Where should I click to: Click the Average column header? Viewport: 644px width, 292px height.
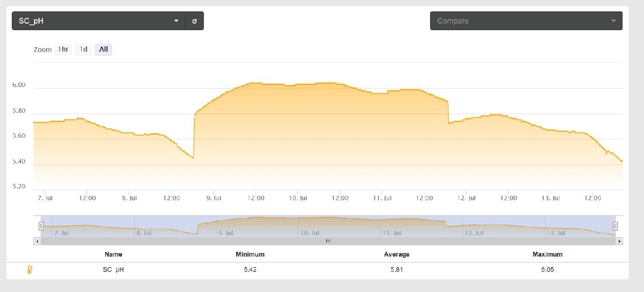point(396,254)
